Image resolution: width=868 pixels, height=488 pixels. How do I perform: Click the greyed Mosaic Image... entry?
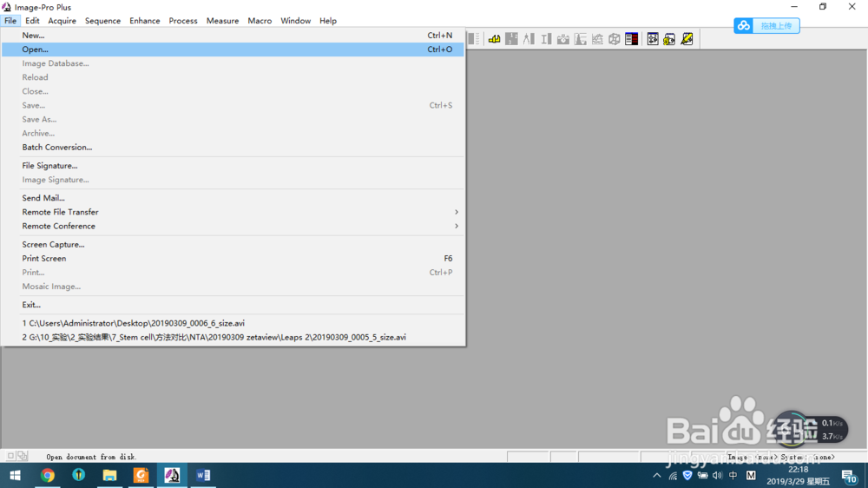point(233,287)
